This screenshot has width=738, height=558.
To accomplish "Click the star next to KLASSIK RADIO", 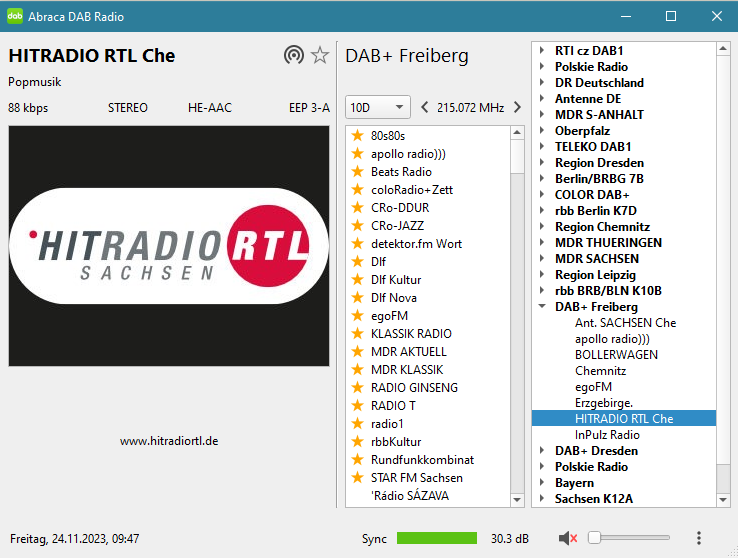I will tap(357, 334).
